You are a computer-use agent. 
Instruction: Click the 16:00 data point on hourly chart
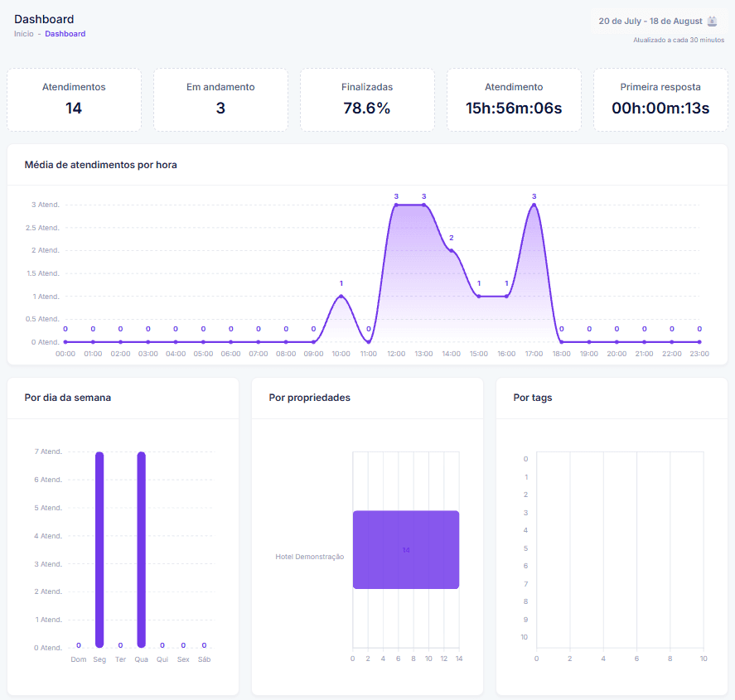(507, 296)
